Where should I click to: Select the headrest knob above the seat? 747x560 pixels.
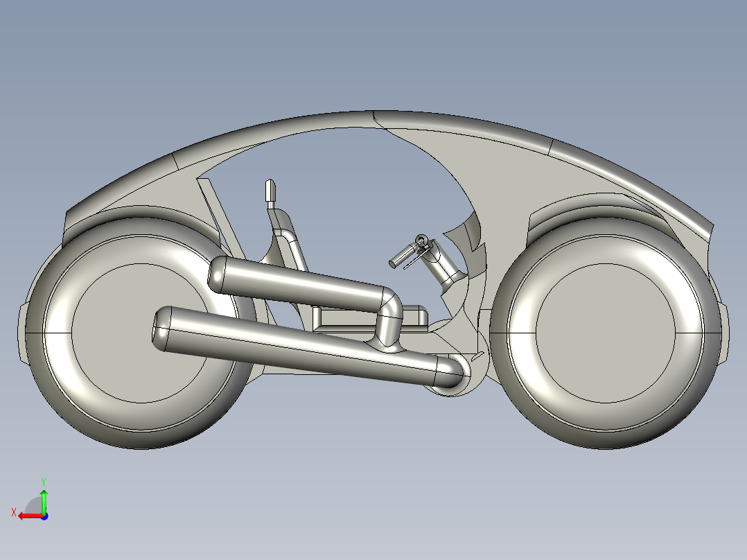pos(270,191)
